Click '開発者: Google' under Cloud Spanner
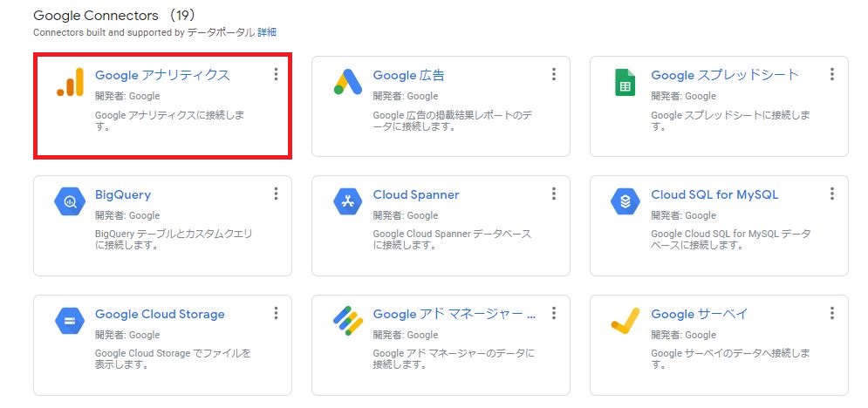The height and width of the screenshot is (408, 868). pyautogui.click(x=406, y=215)
